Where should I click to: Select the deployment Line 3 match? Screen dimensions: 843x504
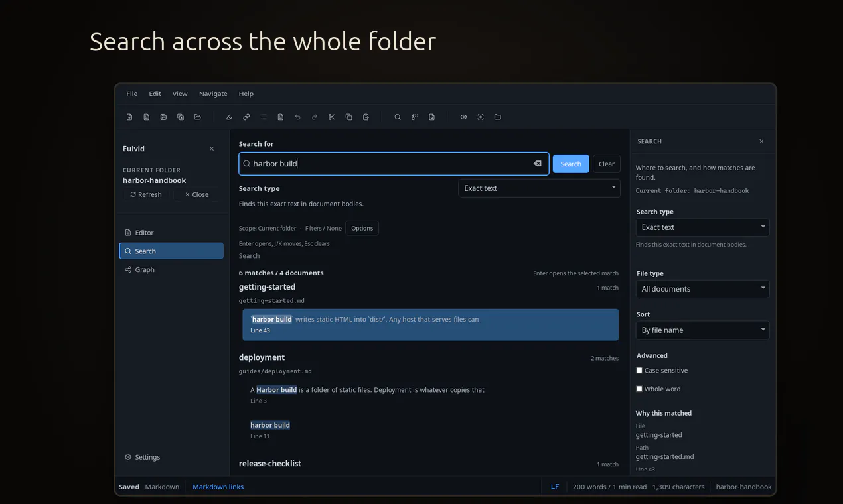click(430, 395)
